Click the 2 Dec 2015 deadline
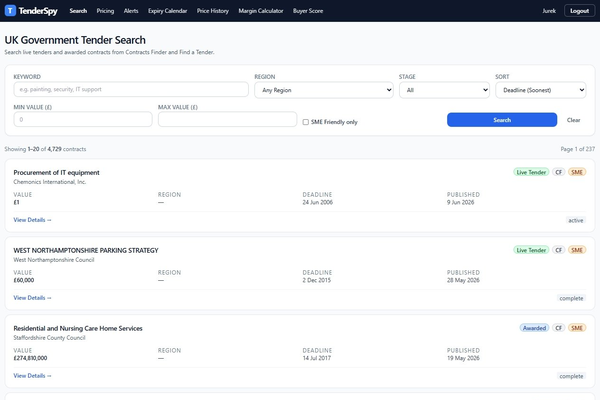Viewport: 600px width, 400px height. (316, 280)
